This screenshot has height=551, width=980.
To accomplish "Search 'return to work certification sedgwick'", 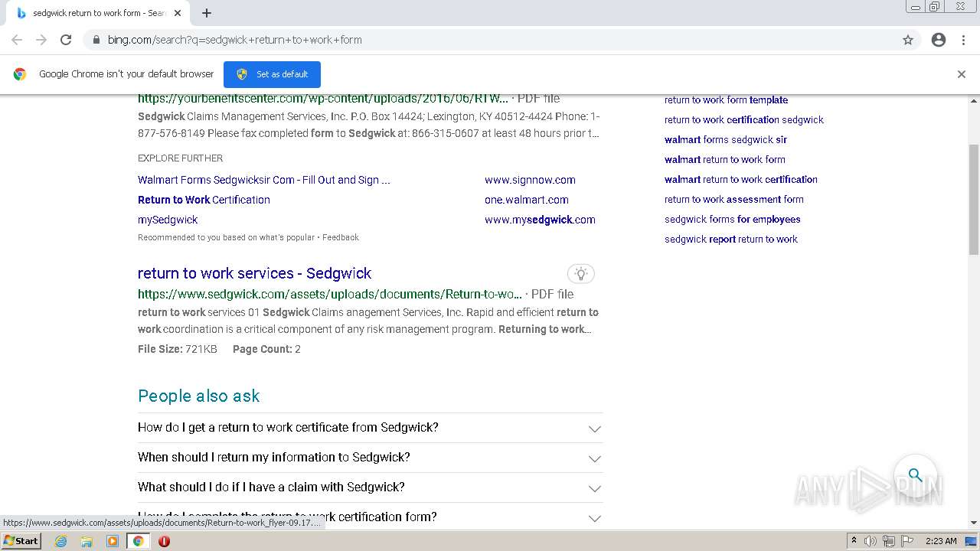I will pos(744,119).
